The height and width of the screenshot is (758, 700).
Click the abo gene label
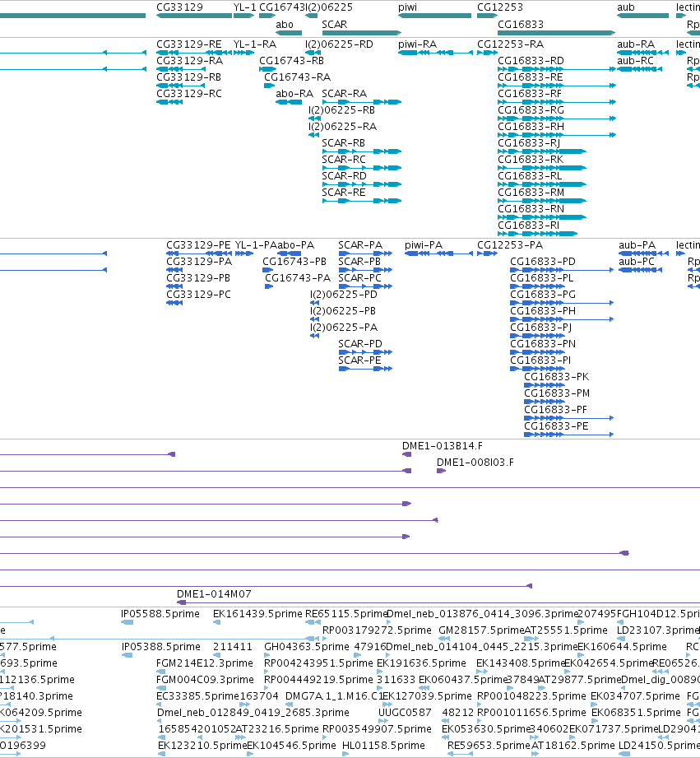(x=285, y=24)
